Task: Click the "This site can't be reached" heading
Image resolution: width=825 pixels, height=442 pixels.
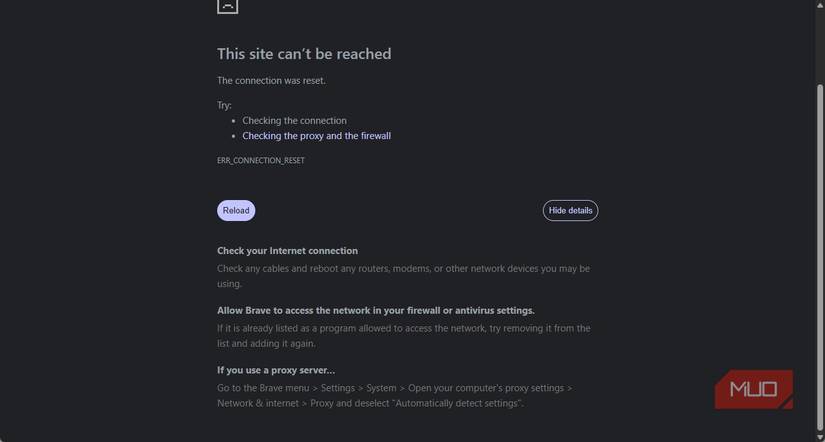Action: (304, 54)
